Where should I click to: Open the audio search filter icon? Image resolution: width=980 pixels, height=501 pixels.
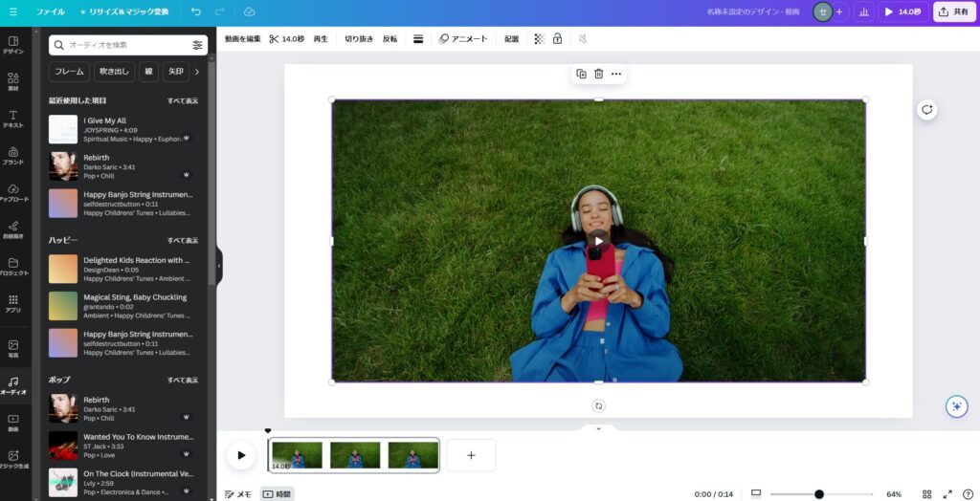coord(197,45)
